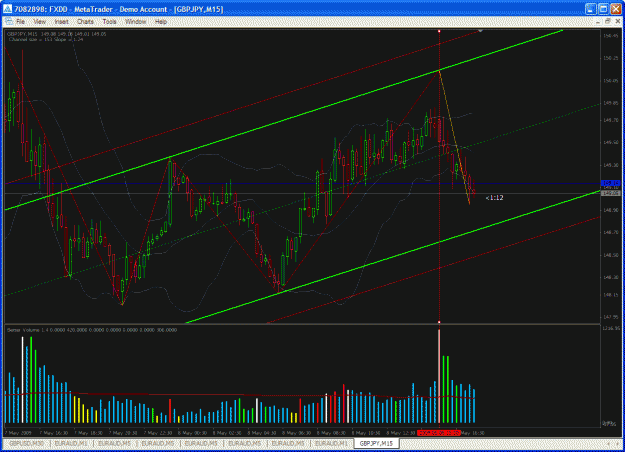Click the chart document icon beside File menu
The image size is (625, 452).
click(x=9, y=22)
